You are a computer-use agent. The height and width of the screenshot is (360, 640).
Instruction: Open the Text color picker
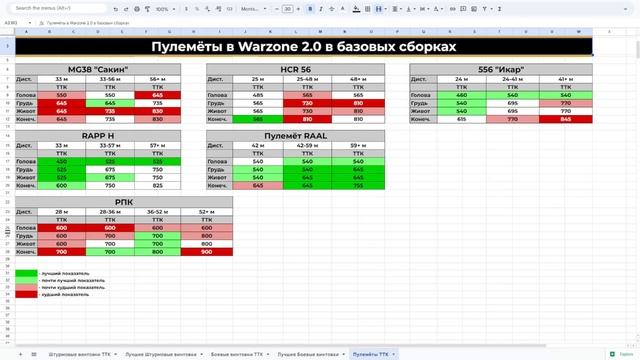pyautogui.click(x=342, y=9)
